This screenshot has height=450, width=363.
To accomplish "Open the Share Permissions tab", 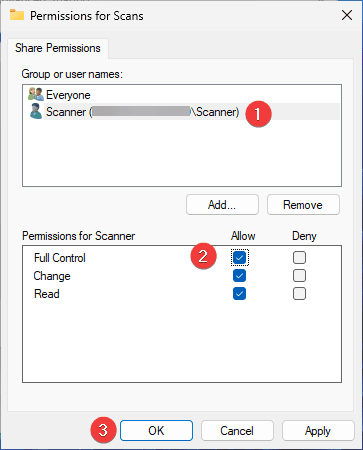I will click(x=58, y=48).
